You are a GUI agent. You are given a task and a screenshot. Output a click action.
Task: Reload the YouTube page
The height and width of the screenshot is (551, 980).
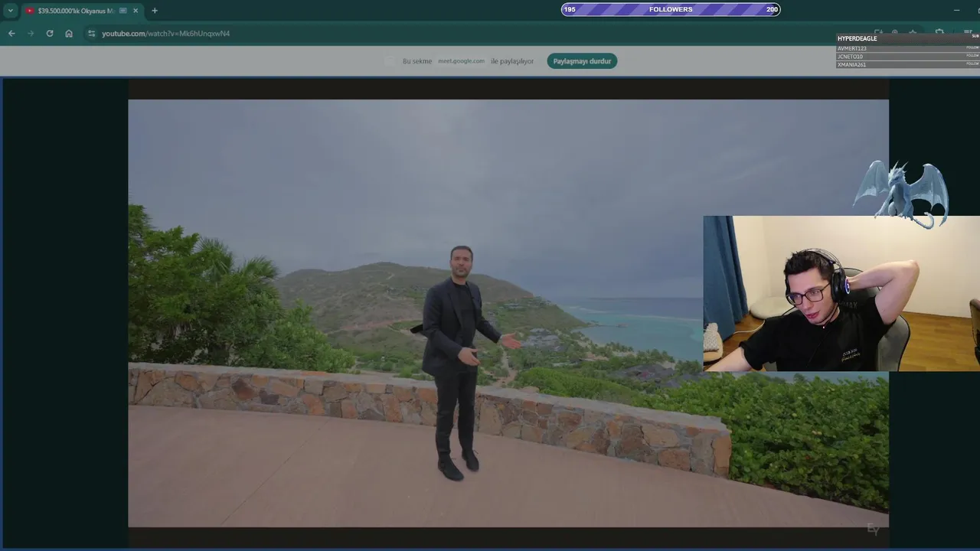tap(50, 34)
